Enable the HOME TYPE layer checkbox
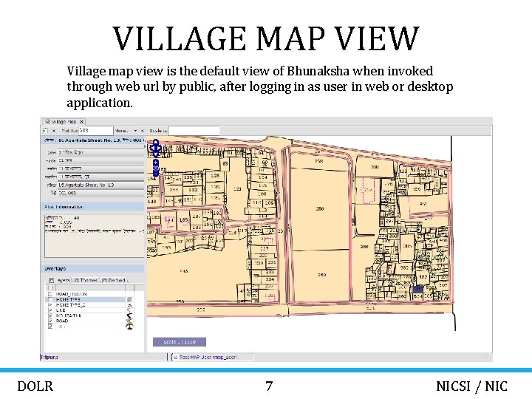The height and width of the screenshot is (399, 532). coord(50,299)
